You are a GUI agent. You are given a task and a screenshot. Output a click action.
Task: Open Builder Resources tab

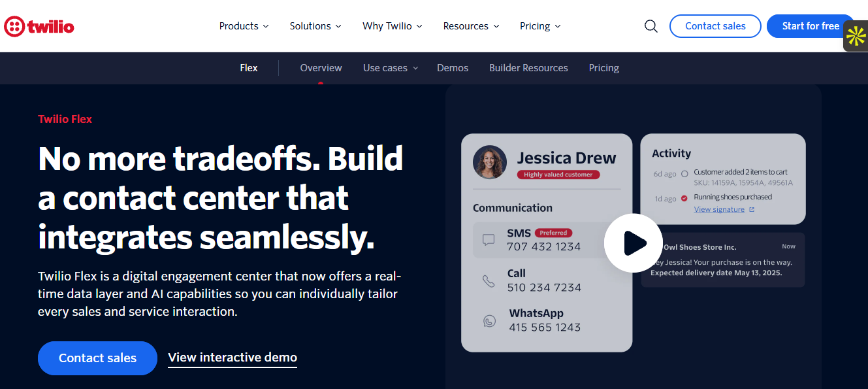pyautogui.click(x=528, y=68)
